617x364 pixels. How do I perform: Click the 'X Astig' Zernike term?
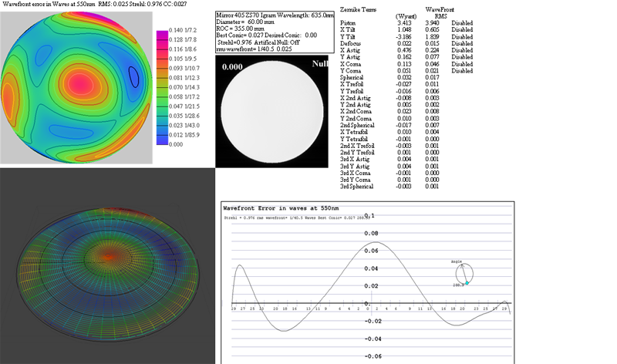coord(350,50)
